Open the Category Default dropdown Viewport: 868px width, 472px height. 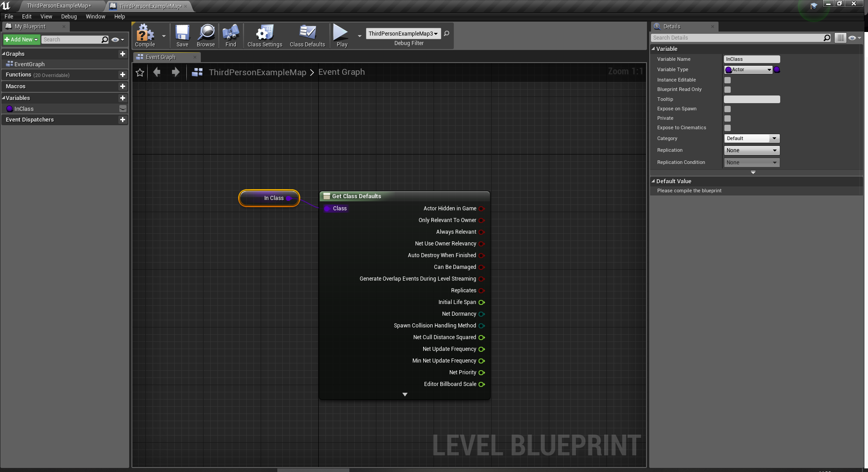point(751,138)
